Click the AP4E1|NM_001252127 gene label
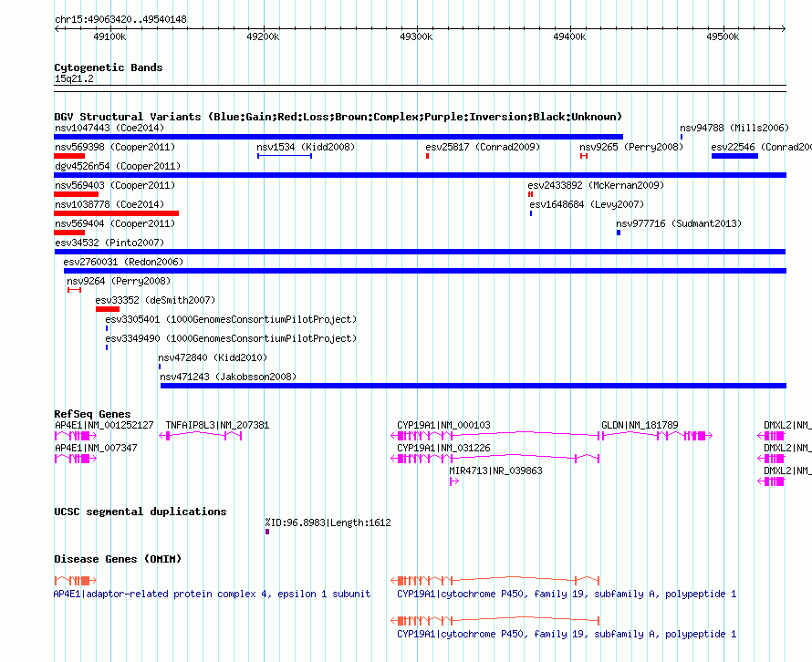The image size is (812, 662). point(104,425)
